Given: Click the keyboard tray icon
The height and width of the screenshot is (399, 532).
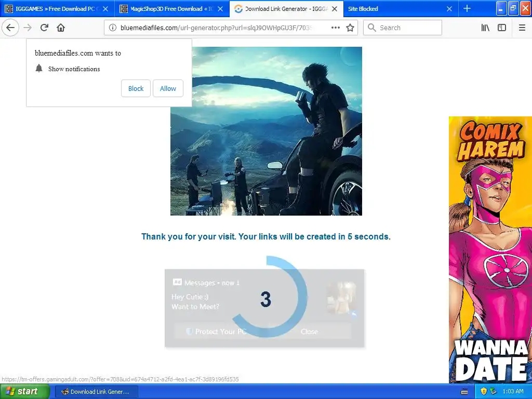Looking at the screenshot, I should click(x=464, y=392).
